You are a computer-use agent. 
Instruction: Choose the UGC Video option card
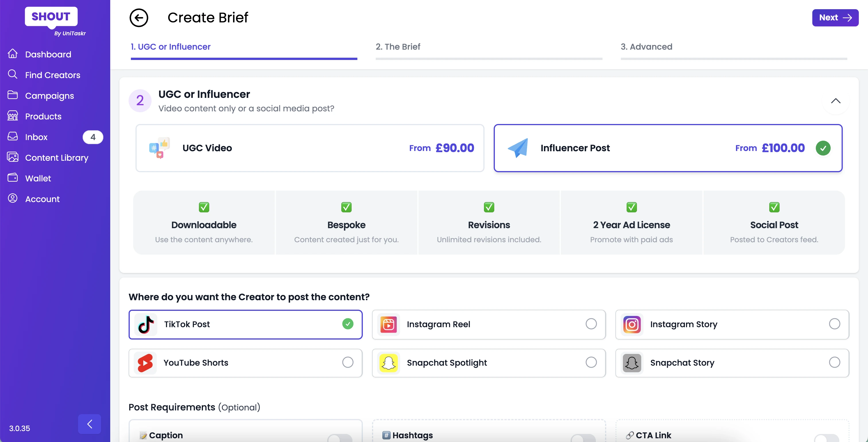(x=309, y=148)
